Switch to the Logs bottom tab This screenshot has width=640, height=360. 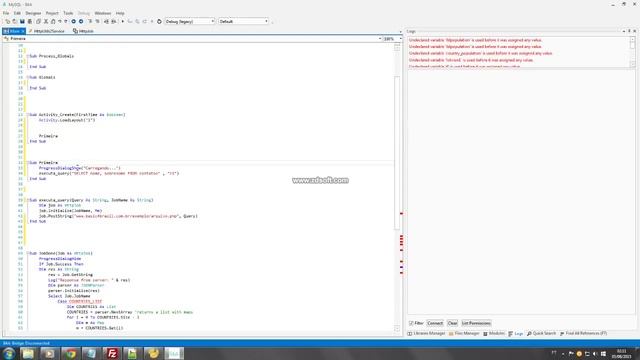pyautogui.click(x=516, y=333)
